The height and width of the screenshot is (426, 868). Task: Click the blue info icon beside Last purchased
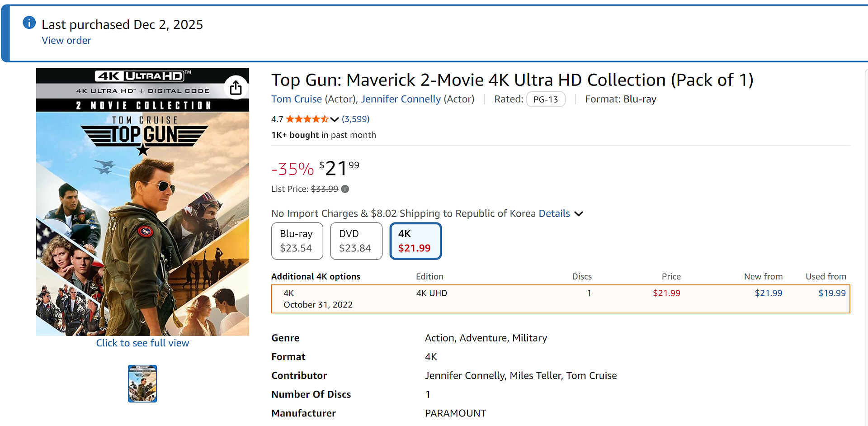pos(29,23)
